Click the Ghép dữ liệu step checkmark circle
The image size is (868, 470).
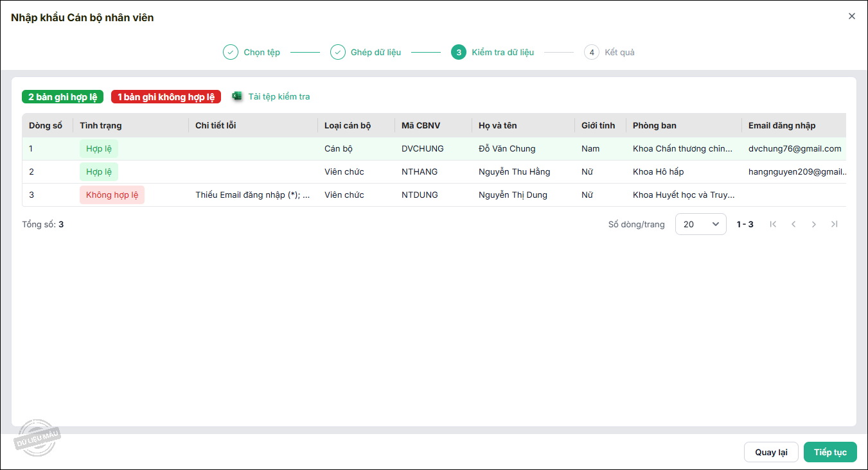338,52
